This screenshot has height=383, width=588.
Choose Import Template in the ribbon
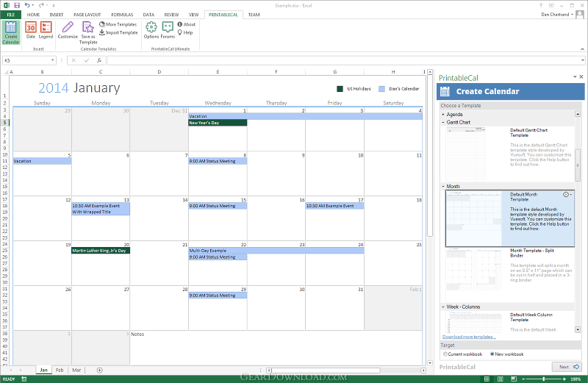pos(118,32)
